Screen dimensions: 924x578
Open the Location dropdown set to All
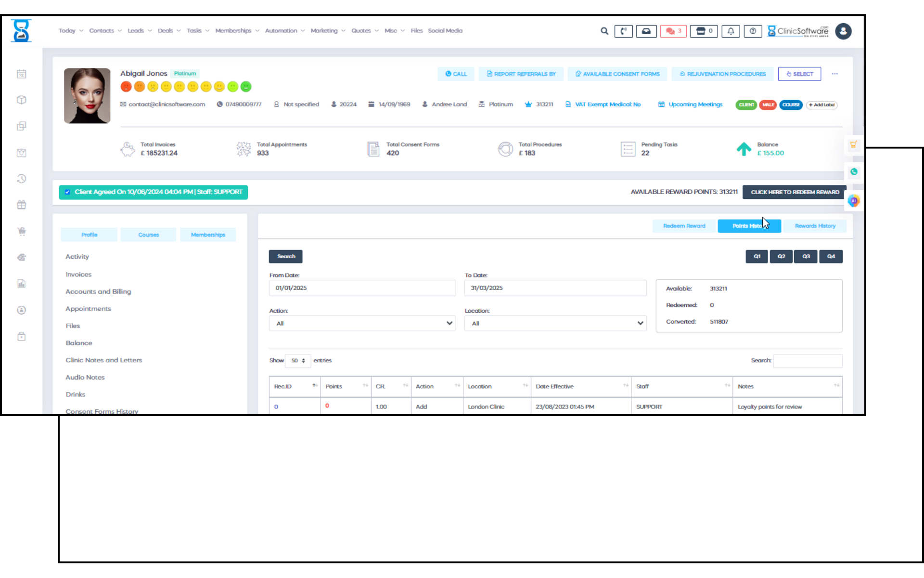click(x=555, y=323)
